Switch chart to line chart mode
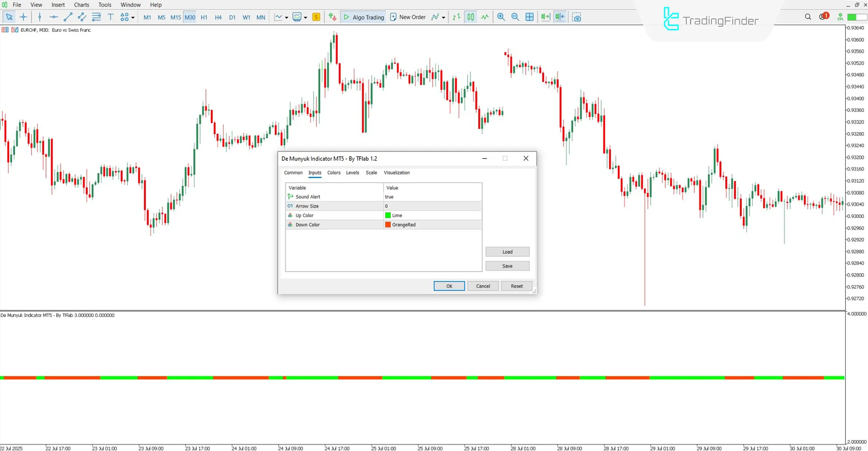This screenshot has height=451, width=868. click(484, 17)
